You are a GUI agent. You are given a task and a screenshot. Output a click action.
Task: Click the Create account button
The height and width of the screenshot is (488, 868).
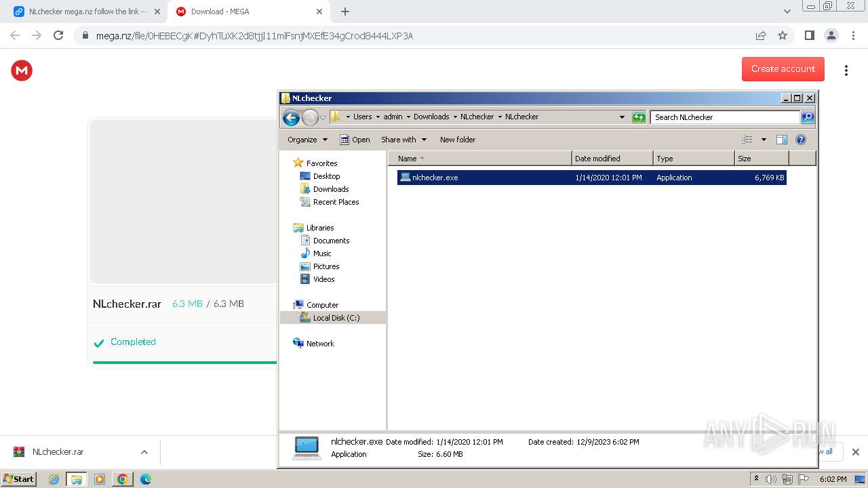click(x=783, y=69)
